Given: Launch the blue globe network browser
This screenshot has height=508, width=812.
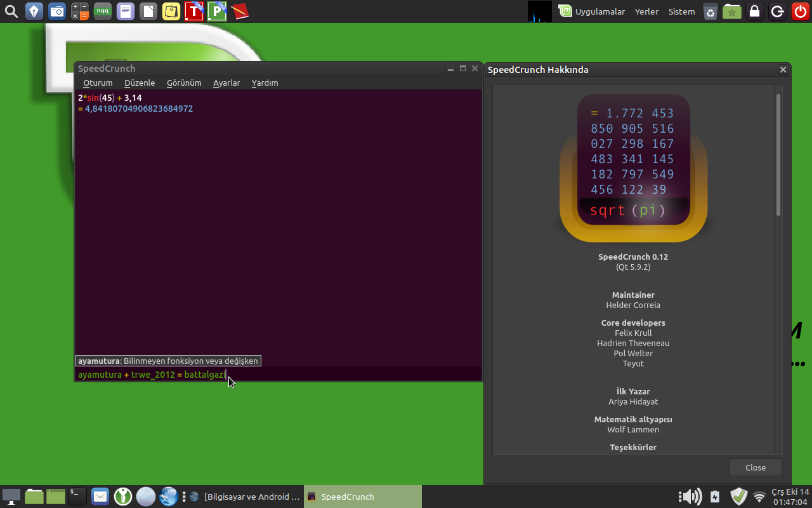Looking at the screenshot, I should tap(168, 497).
